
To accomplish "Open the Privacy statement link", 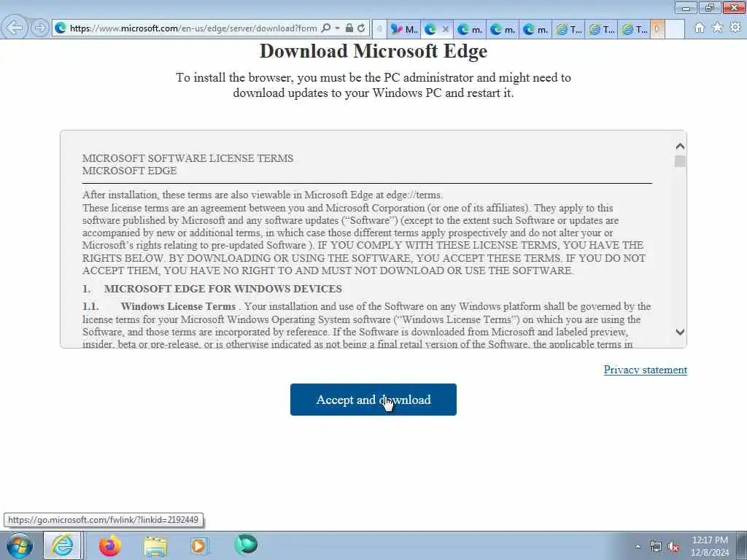I will pyautogui.click(x=645, y=370).
